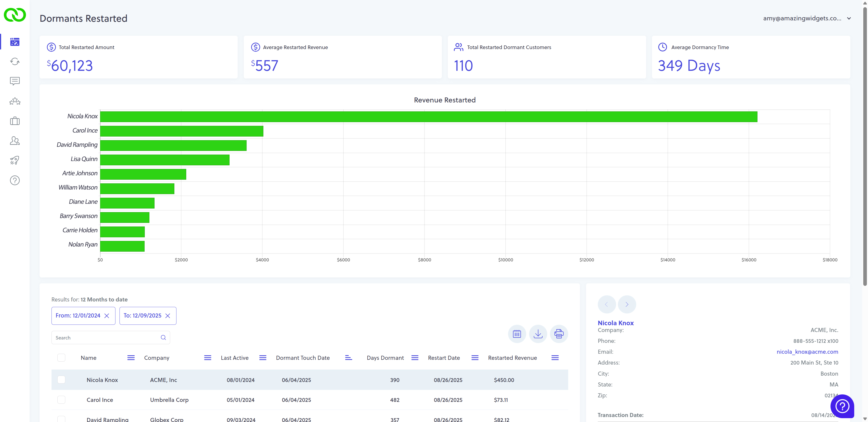Open the dashboard icon in sidebar
This screenshot has height=422, width=868.
click(15, 42)
